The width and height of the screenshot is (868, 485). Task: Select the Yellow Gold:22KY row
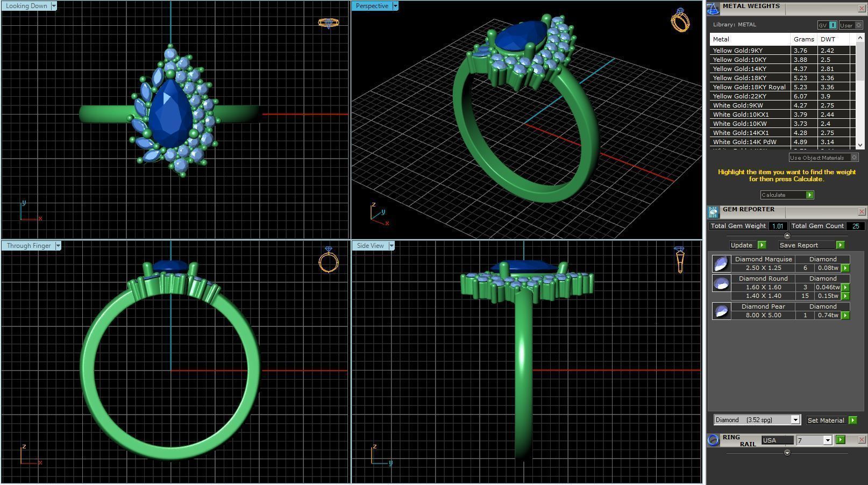point(782,96)
